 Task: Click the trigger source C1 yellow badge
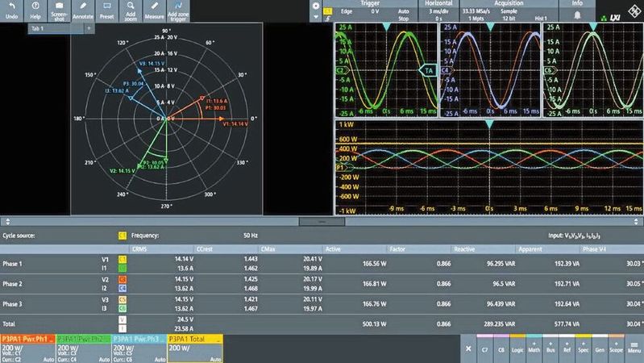328,11
